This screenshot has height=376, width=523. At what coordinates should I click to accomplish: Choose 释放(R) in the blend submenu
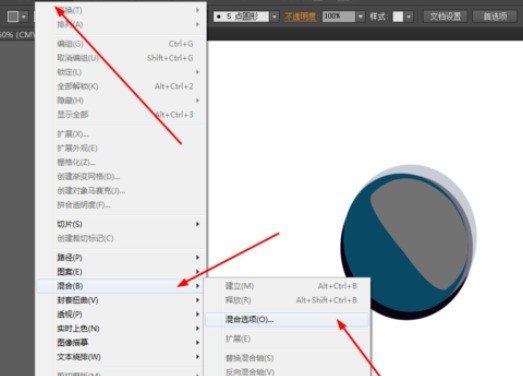pyautogui.click(x=287, y=300)
